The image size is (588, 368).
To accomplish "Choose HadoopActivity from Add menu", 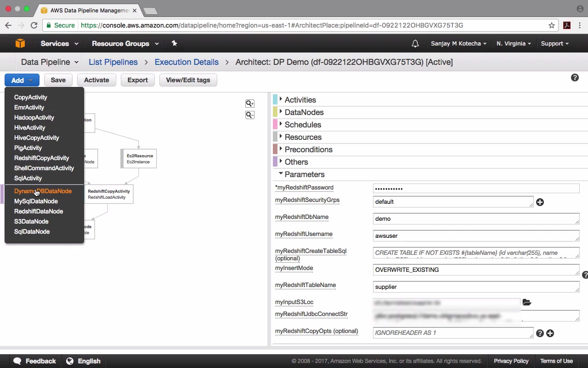I will [x=34, y=117].
